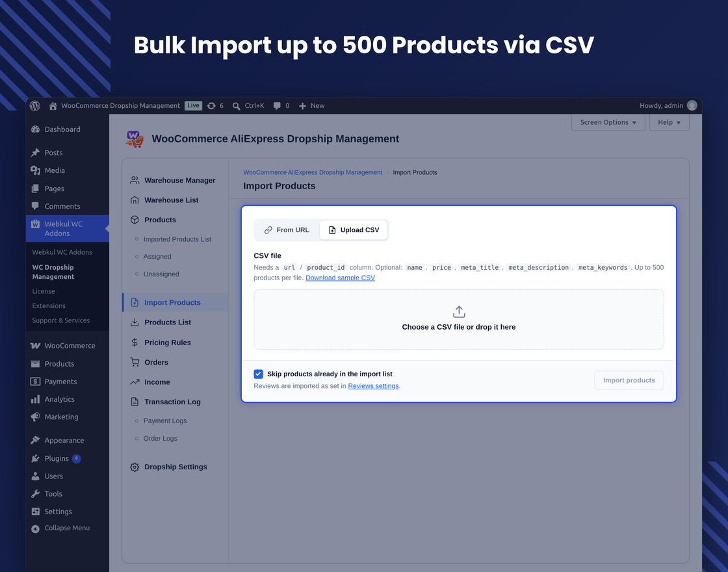Click the Dashboard gauge icon

point(35,129)
